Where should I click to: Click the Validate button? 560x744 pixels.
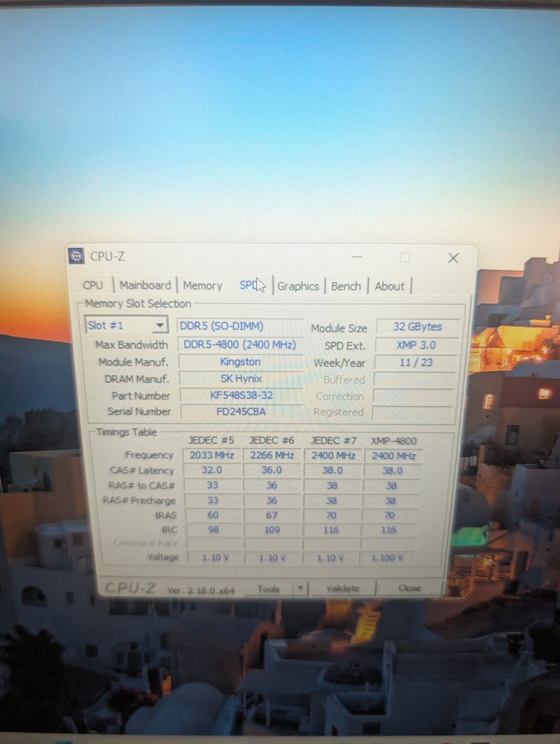tap(343, 588)
